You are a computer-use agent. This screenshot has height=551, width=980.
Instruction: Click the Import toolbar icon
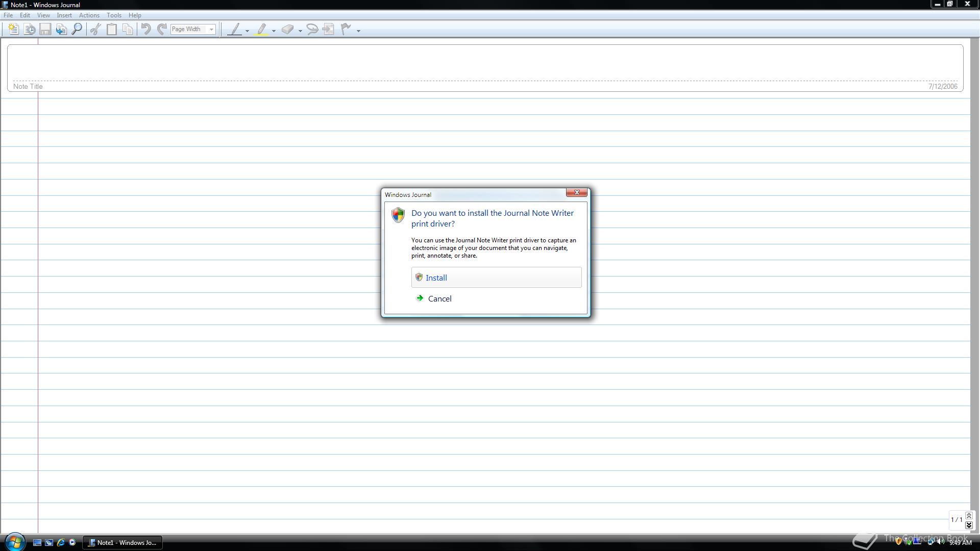tap(61, 29)
